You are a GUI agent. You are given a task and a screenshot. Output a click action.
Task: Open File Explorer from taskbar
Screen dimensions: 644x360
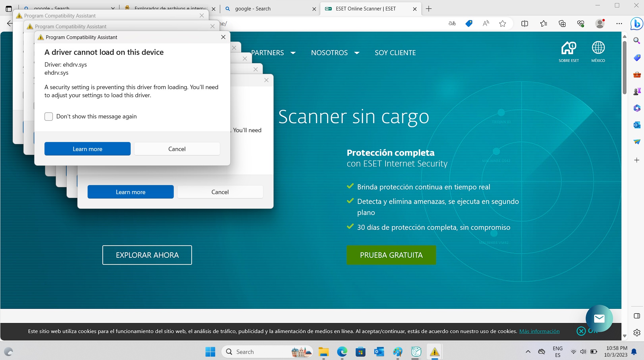click(324, 352)
